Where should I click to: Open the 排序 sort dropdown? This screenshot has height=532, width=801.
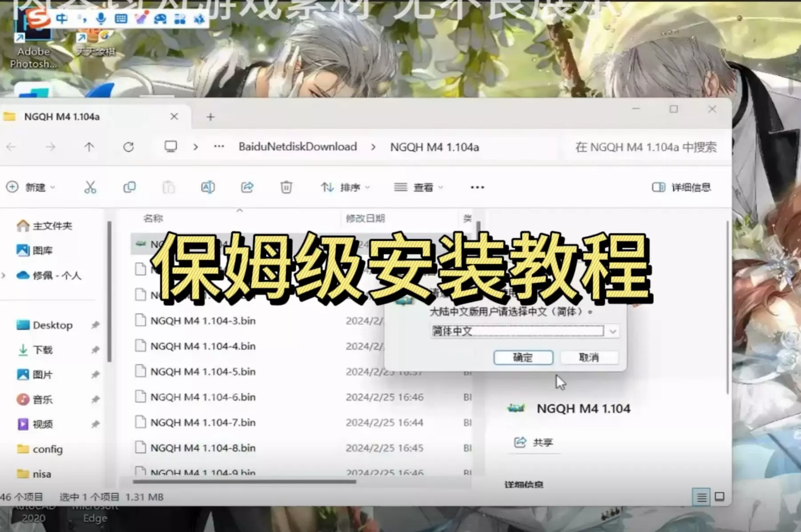point(346,187)
